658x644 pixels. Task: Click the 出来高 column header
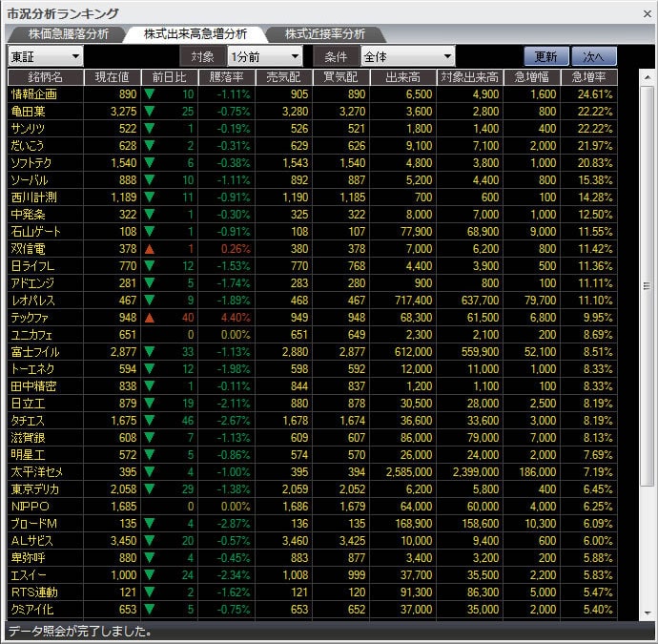[x=402, y=77]
